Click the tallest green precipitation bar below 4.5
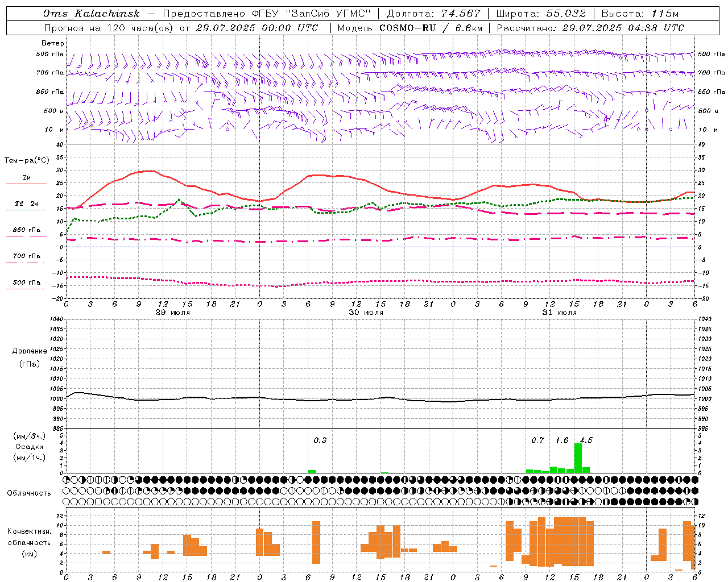 [x=578, y=458]
